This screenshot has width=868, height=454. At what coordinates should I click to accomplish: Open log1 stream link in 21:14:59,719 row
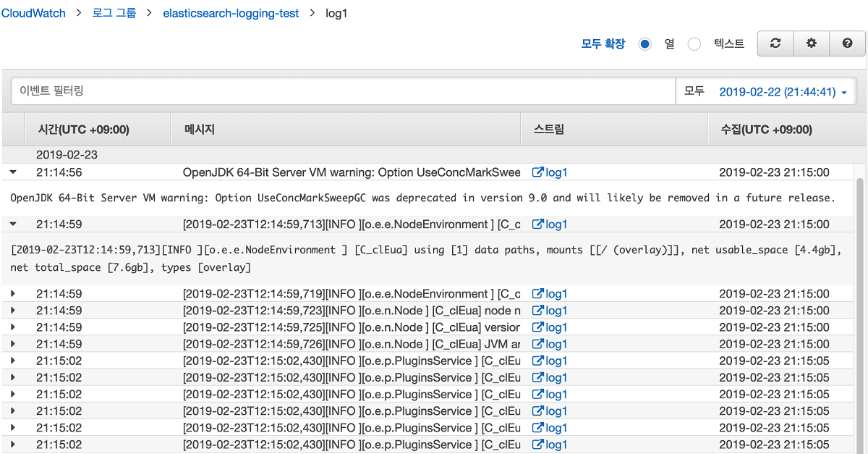click(x=550, y=294)
